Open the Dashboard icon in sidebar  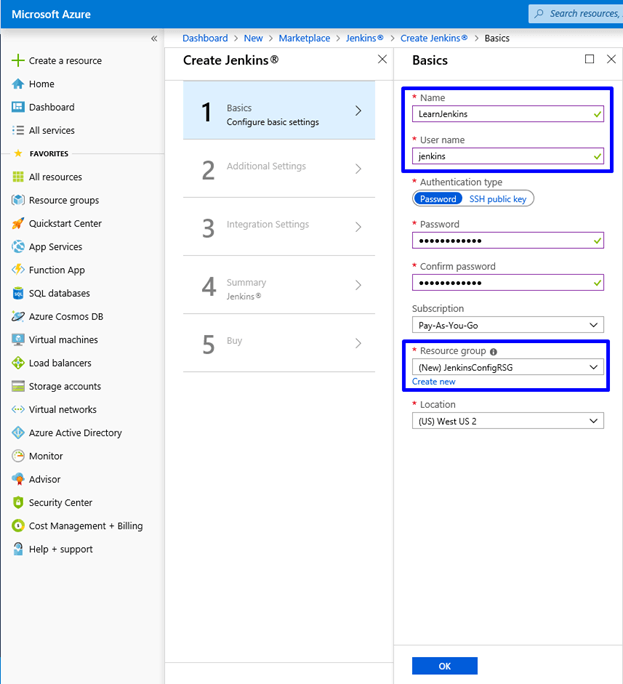(x=18, y=107)
